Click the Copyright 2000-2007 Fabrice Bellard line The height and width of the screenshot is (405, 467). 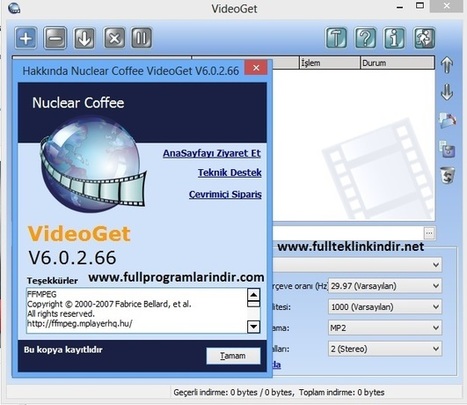coord(109,304)
